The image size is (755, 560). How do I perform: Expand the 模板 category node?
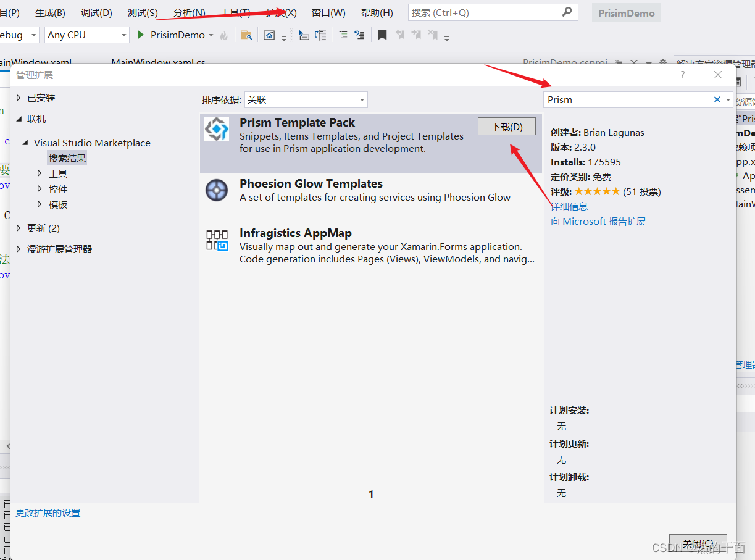40,204
